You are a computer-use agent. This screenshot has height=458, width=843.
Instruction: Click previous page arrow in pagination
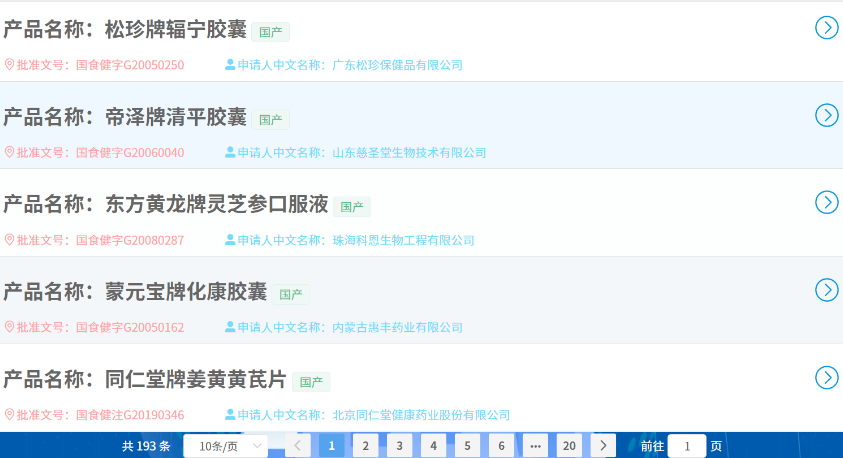(x=298, y=446)
